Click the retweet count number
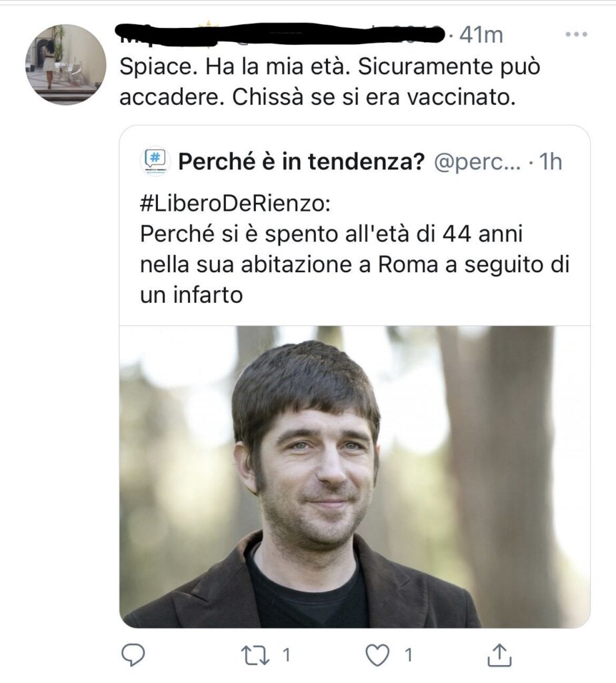616x683 pixels. pyautogui.click(x=286, y=655)
